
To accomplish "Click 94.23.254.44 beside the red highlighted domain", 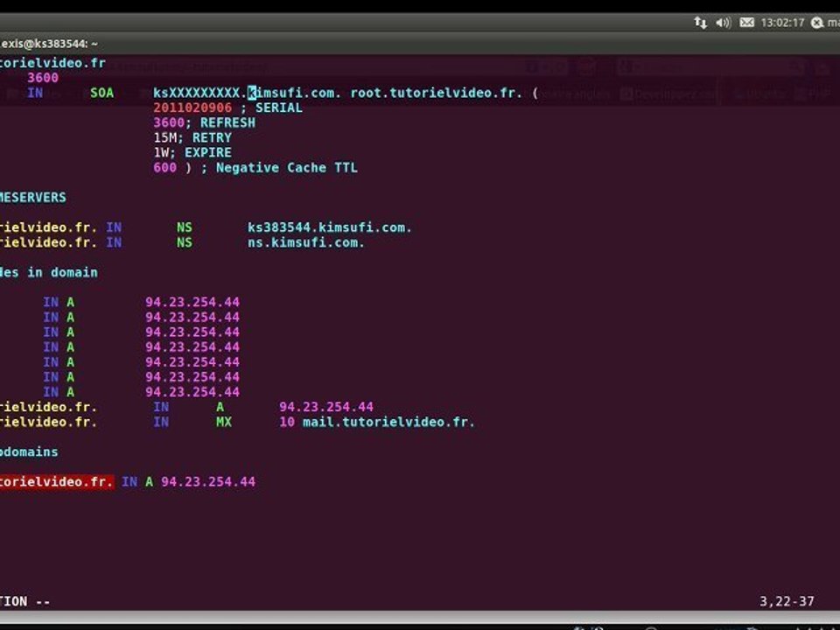I will (x=208, y=481).
